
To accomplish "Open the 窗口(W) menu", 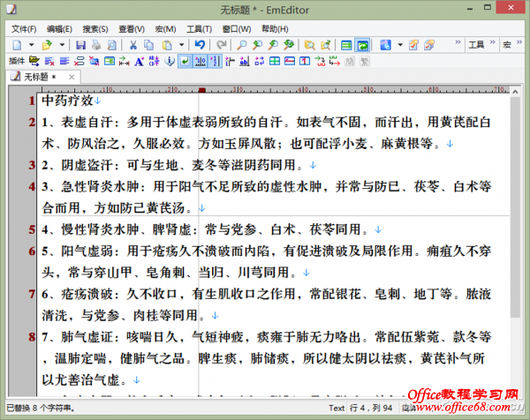I will point(237,29).
